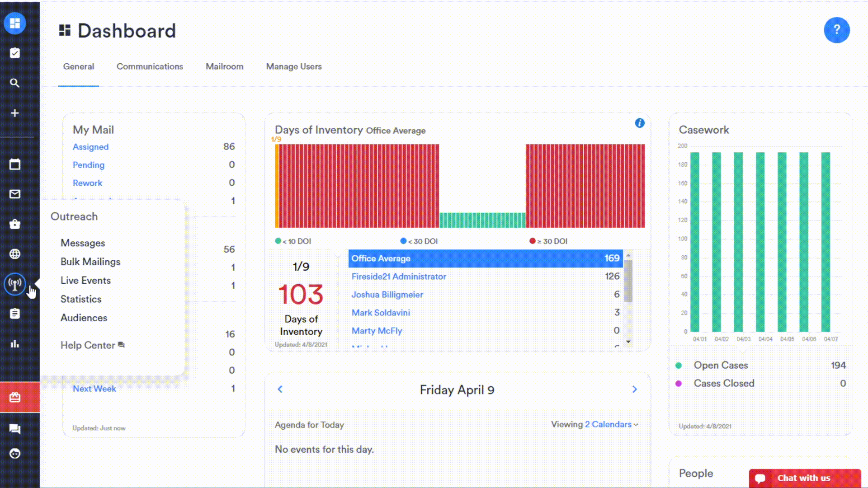This screenshot has height=488, width=868.
Task: Open the mail envelope sidebar icon
Action: 15,194
